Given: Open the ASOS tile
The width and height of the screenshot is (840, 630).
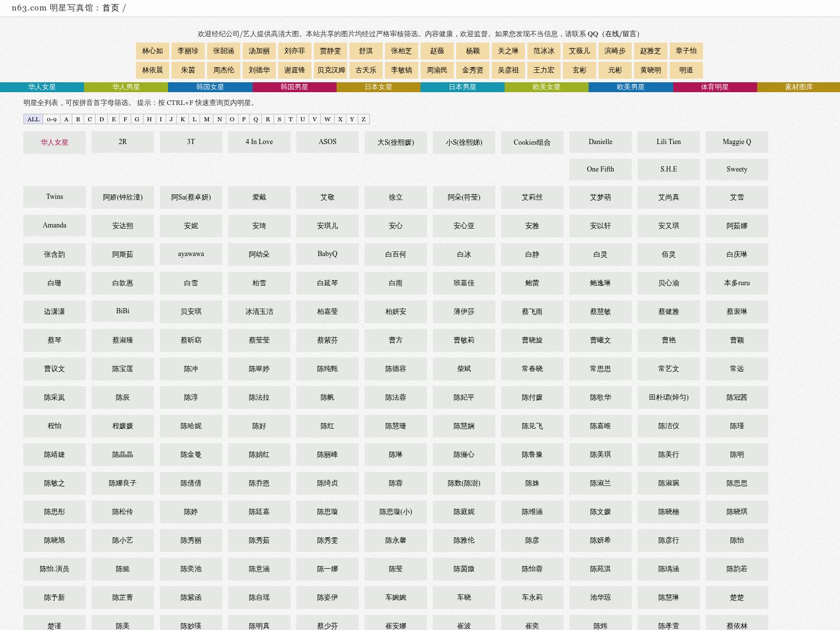Looking at the screenshot, I should click(327, 142).
